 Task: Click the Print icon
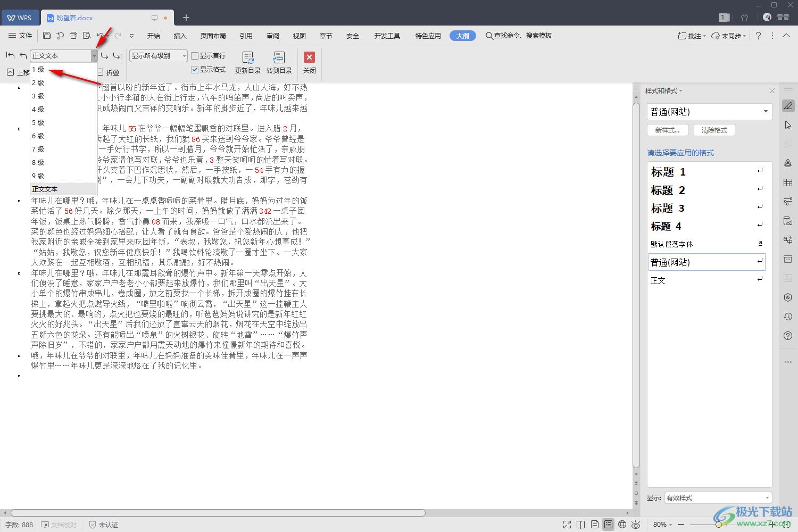pos(73,36)
